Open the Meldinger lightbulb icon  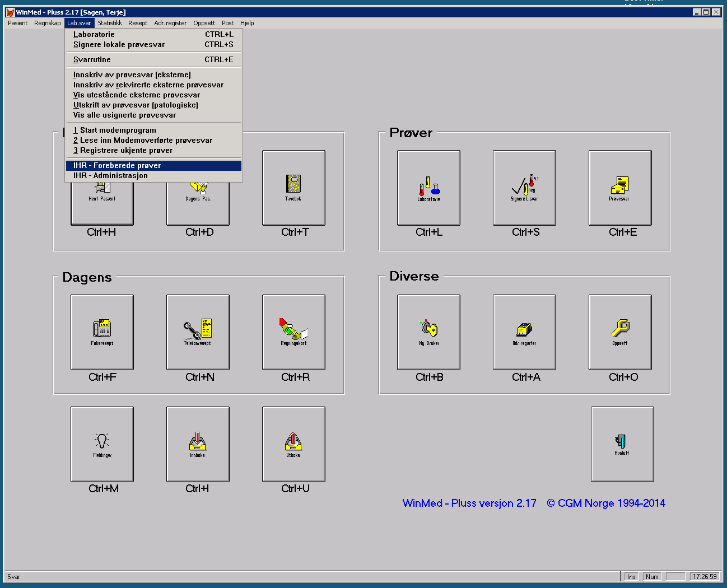coord(102,444)
